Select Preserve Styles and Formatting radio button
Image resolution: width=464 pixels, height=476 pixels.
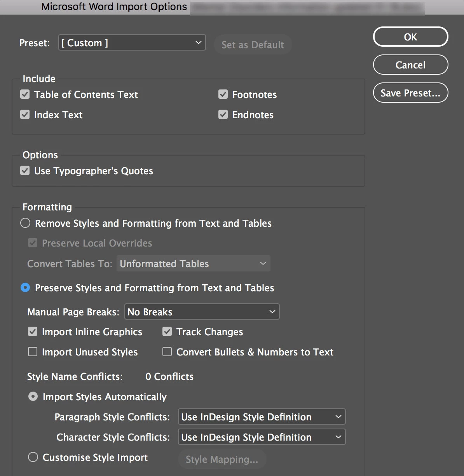[x=25, y=287]
